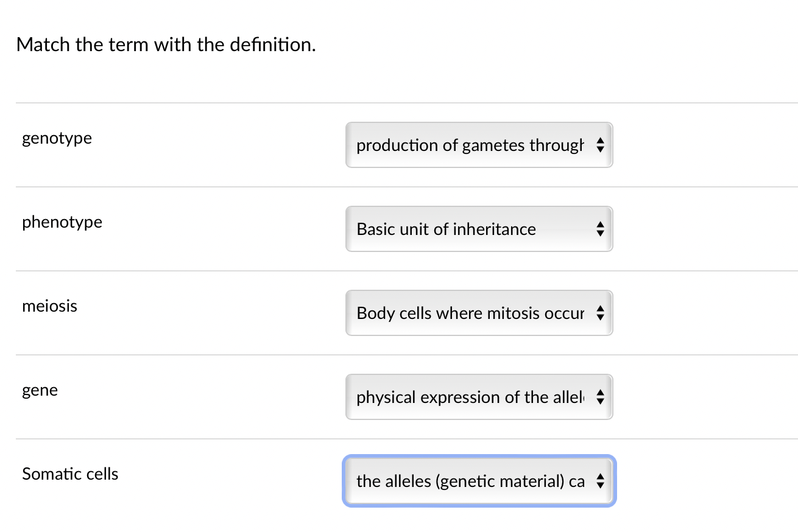Click the arrow on the gene dropdown
798x532 pixels.
[x=600, y=397]
